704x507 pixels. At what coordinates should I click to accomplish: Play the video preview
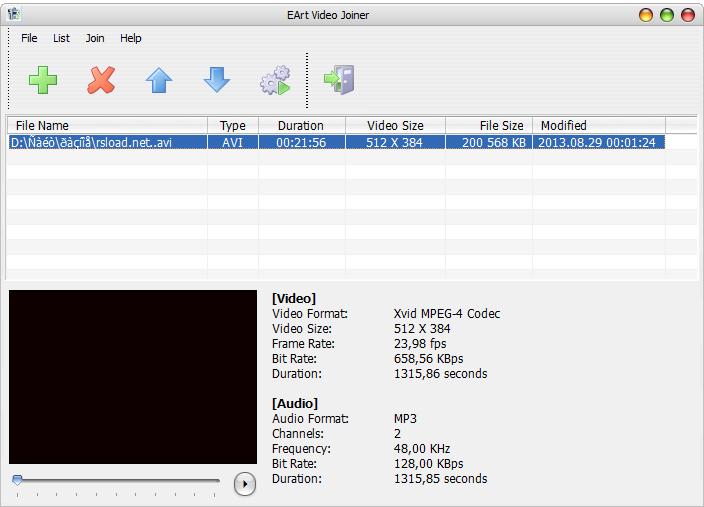(x=245, y=484)
